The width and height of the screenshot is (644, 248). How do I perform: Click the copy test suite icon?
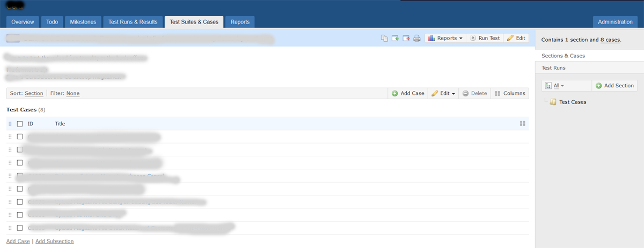coord(384,39)
